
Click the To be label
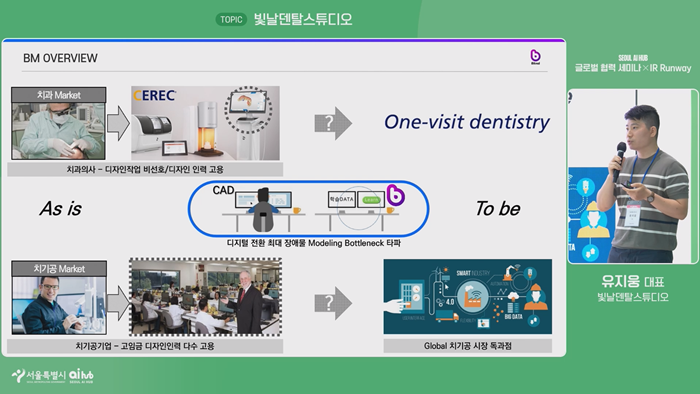(x=498, y=208)
